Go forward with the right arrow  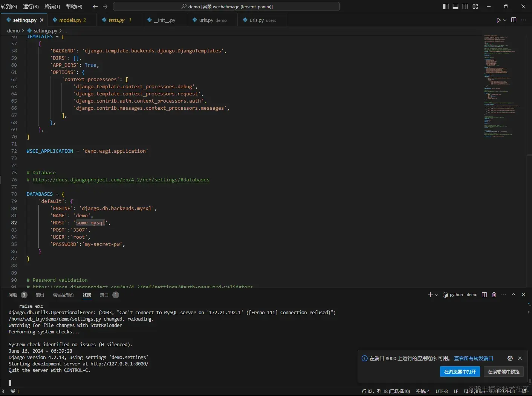click(x=105, y=6)
